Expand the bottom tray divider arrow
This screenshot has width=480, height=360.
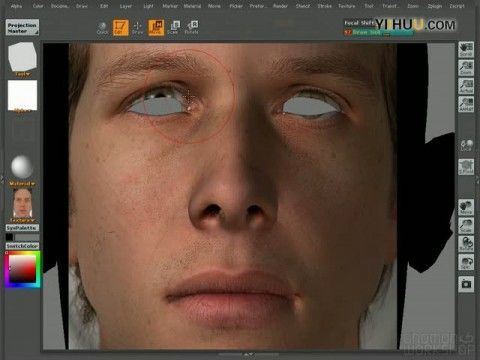coord(248,355)
